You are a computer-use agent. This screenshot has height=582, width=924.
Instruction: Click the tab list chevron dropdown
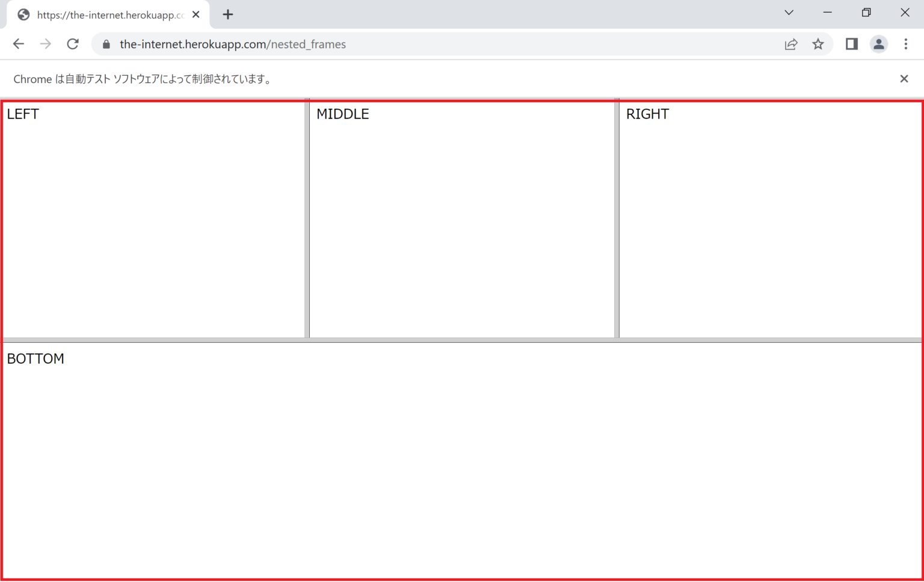click(789, 12)
